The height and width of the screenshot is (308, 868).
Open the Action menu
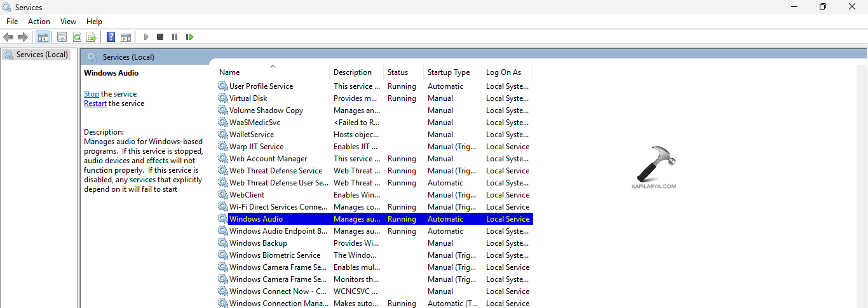coord(39,22)
